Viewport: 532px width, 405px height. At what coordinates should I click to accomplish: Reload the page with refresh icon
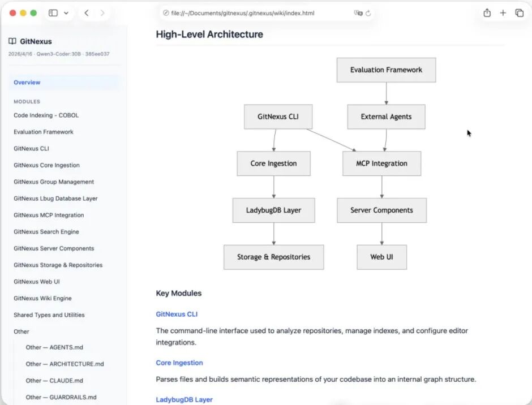[x=368, y=13]
